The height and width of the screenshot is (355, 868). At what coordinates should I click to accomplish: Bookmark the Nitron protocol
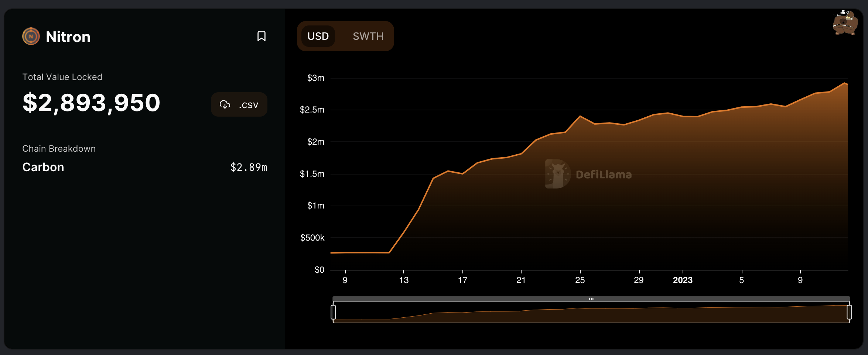(262, 36)
